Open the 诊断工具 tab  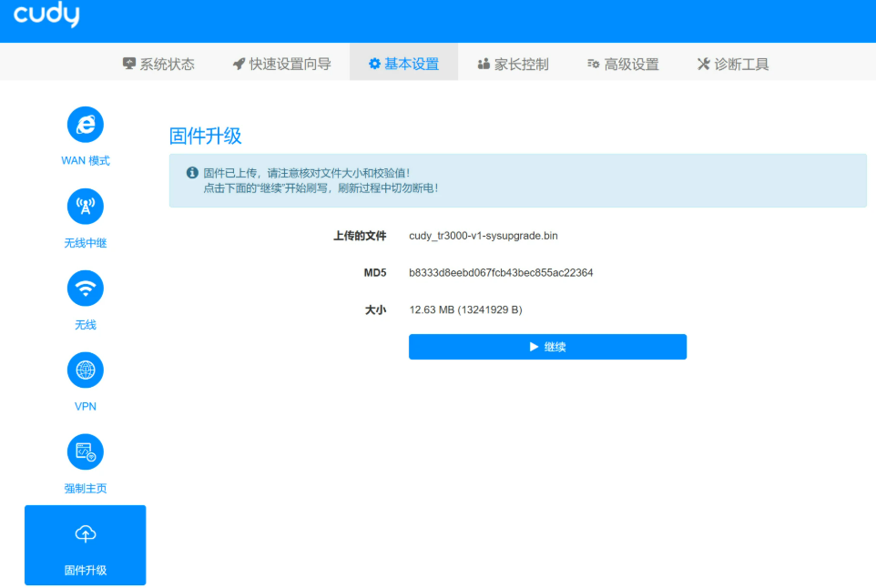pos(733,64)
